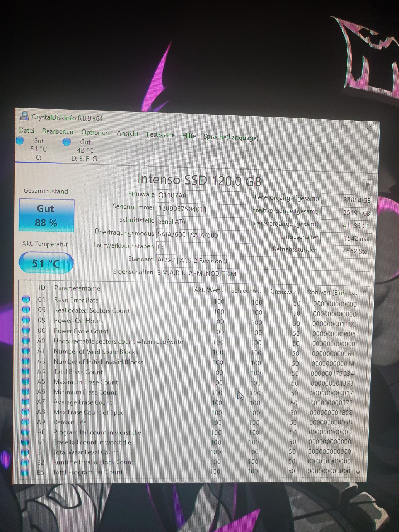Click the CrystalDiskInfo title bar app icon
The image size is (399, 532).
[24, 116]
